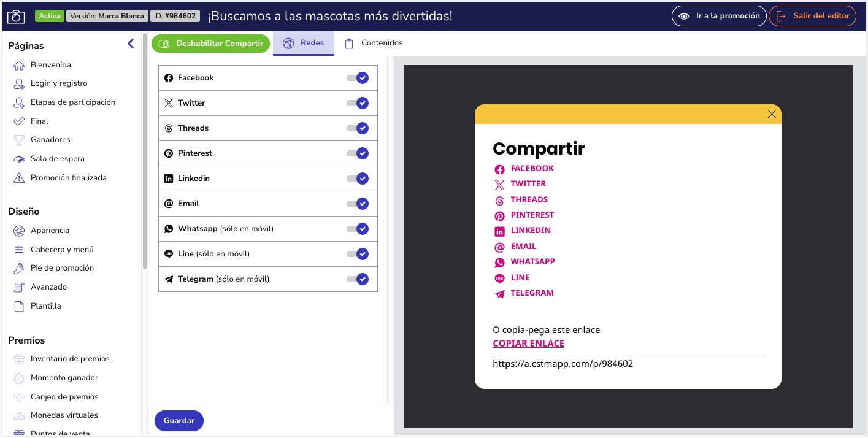
Task: Click the ID #984602 badge
Action: coord(175,16)
